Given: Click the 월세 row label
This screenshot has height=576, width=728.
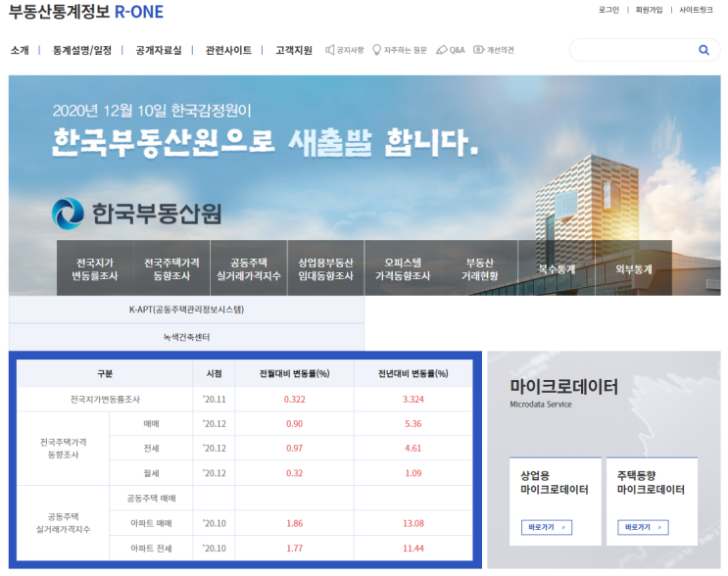Looking at the screenshot, I should [x=151, y=473].
